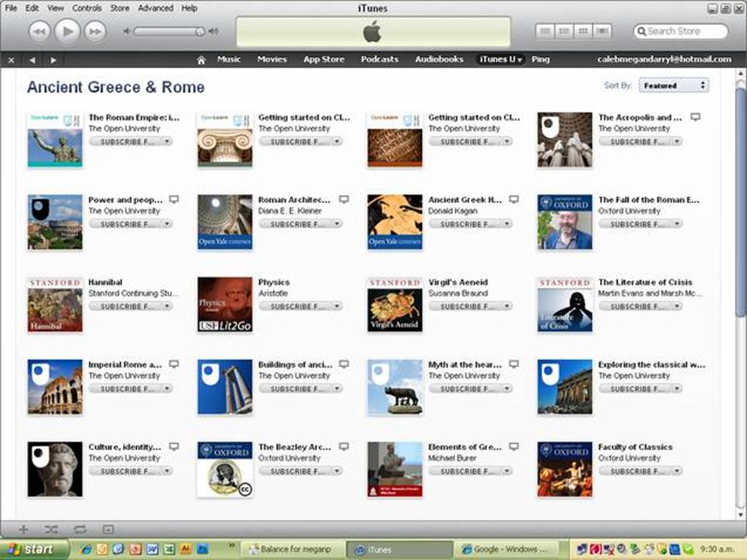Screen dimensions: 747x560
Task: Toggle artwork viewer icon in bottom bar
Action: pos(108,530)
